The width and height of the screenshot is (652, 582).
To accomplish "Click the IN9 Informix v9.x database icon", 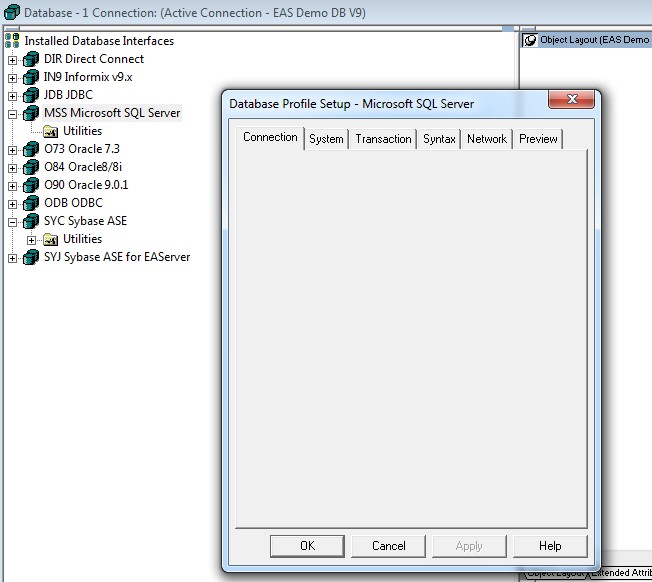I will click(x=31, y=77).
